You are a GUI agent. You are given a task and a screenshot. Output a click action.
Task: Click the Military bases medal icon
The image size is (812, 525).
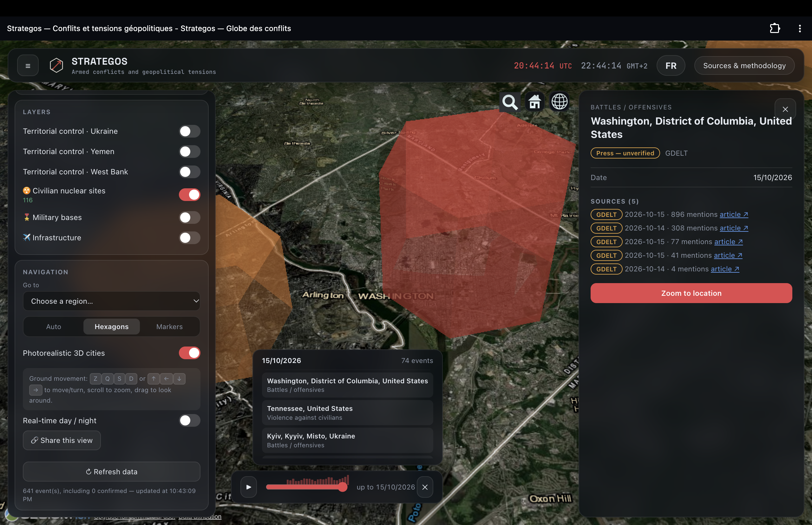click(27, 217)
